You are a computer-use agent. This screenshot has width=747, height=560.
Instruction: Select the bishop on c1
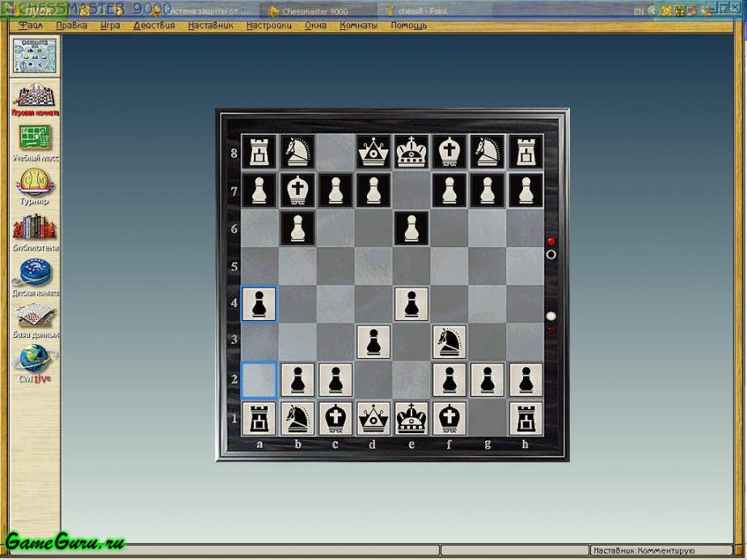pos(336,419)
